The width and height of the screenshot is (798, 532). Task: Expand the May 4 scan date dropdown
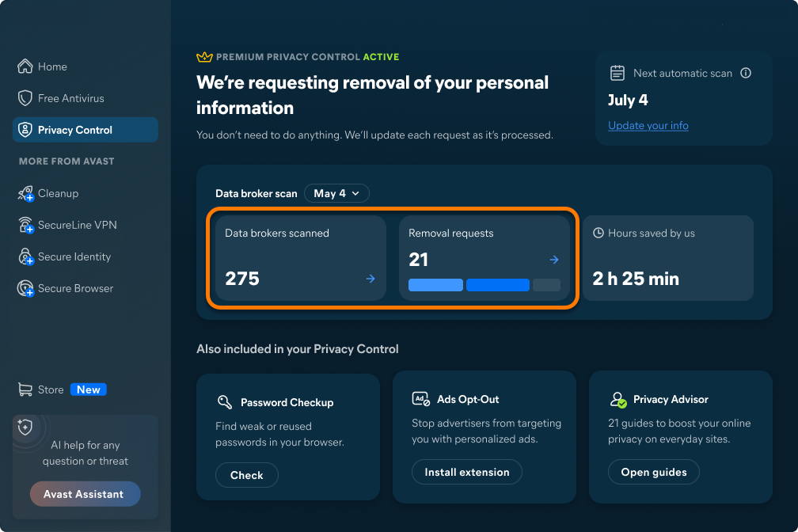336,193
